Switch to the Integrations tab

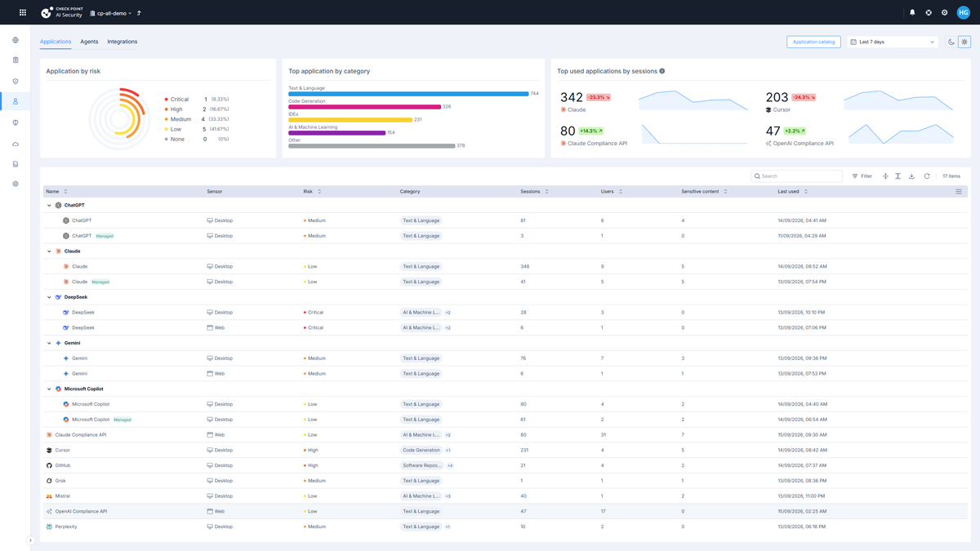click(122, 42)
